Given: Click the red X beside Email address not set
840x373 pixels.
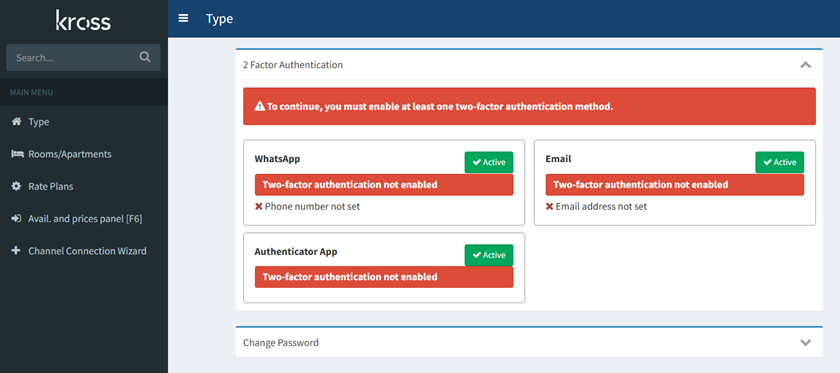Looking at the screenshot, I should (x=549, y=206).
